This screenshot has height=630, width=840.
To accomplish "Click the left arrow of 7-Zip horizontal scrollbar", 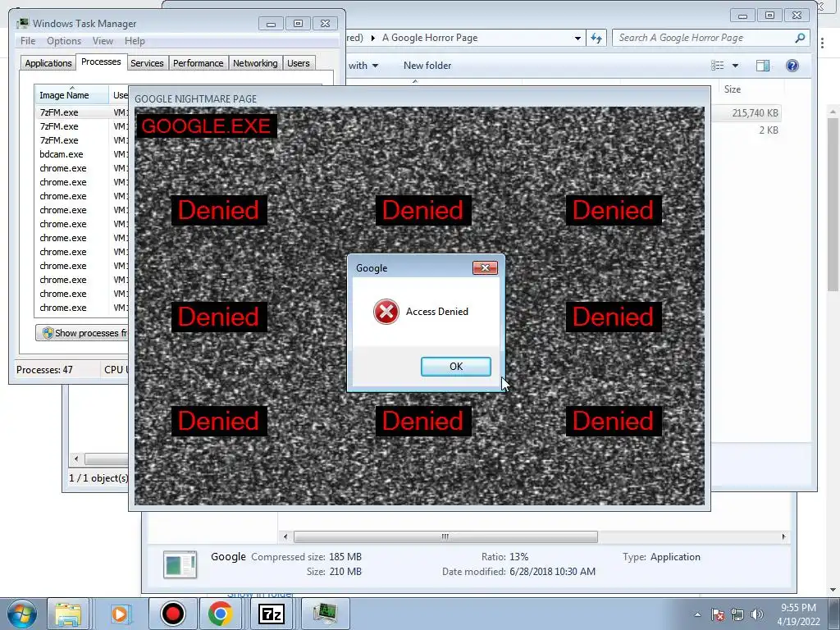I will point(285,536).
